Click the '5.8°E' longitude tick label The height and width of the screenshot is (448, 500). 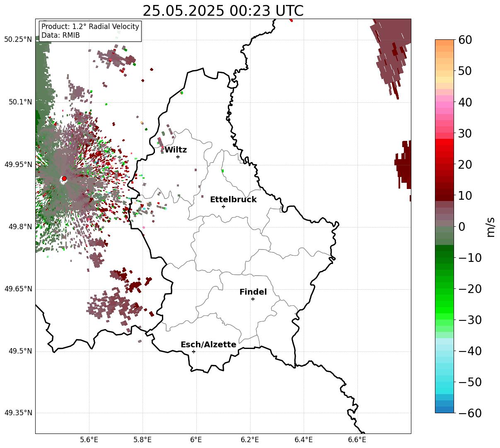143,440
